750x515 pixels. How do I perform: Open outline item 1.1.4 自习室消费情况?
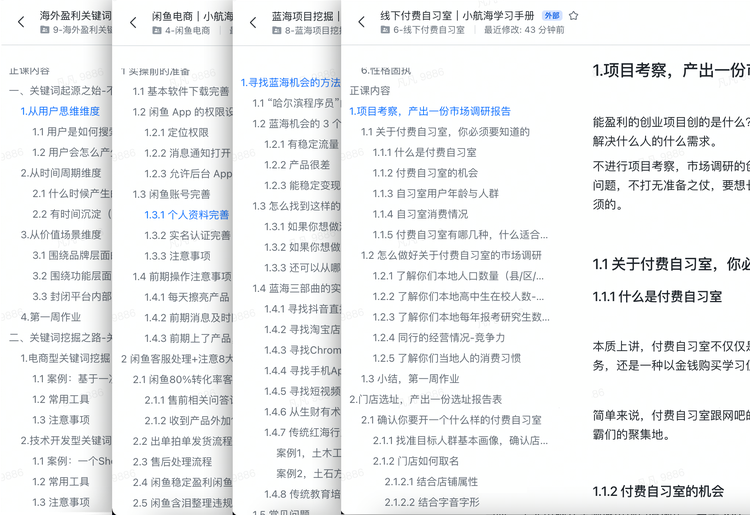coord(420,214)
